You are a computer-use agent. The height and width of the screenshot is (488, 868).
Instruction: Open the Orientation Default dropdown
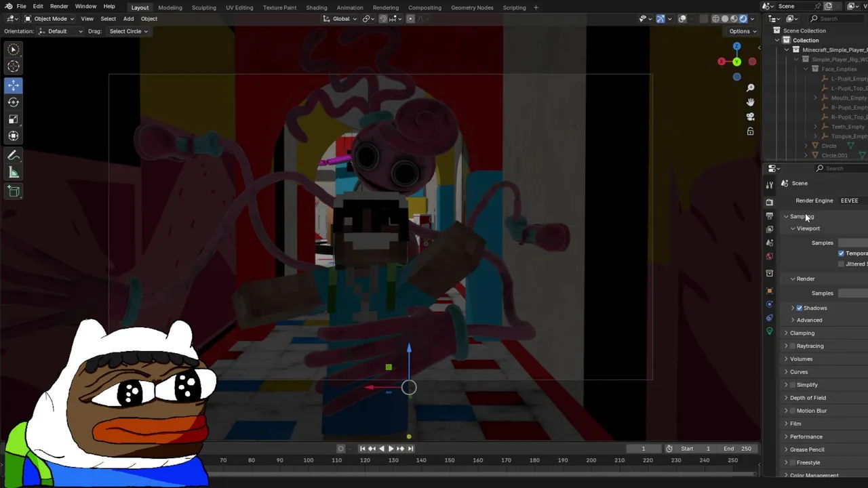pyautogui.click(x=60, y=31)
